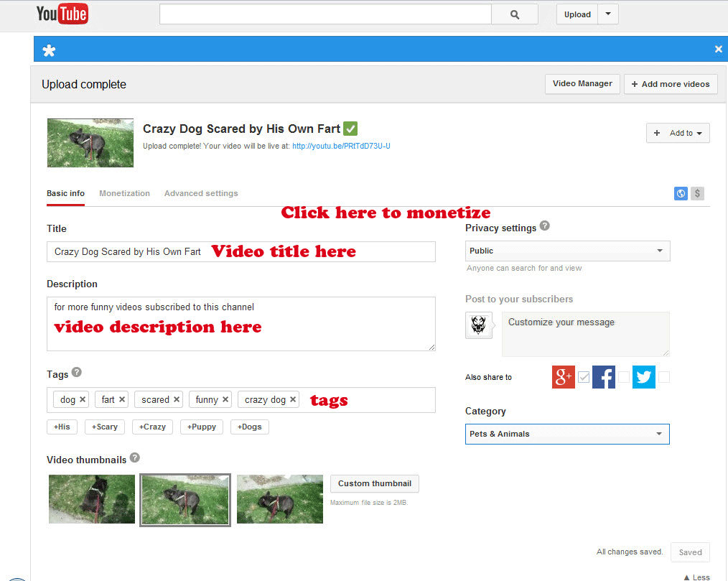The width and height of the screenshot is (728, 581).
Task: Uncheck Google+ sharing checkbox
Action: pos(584,376)
